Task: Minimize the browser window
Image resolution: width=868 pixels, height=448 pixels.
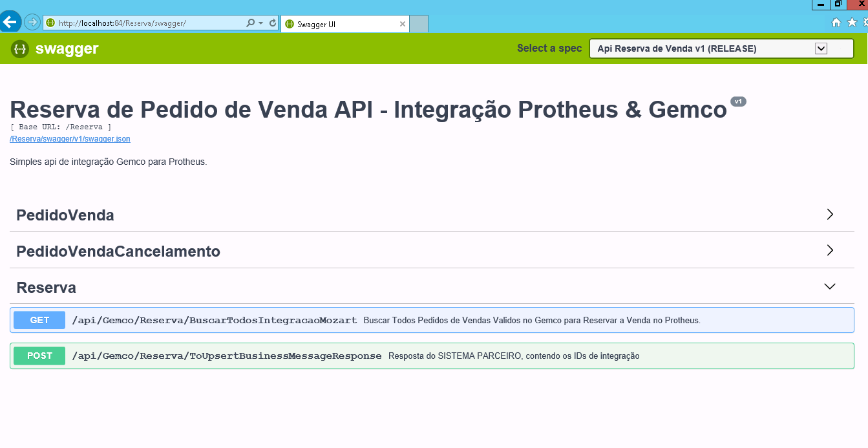Action: pyautogui.click(x=821, y=4)
